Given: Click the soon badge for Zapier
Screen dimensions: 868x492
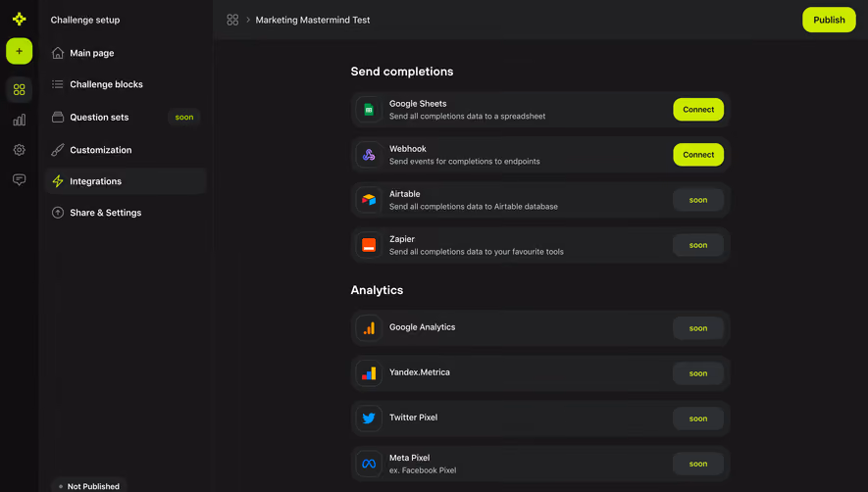Looking at the screenshot, I should pyautogui.click(x=698, y=245).
